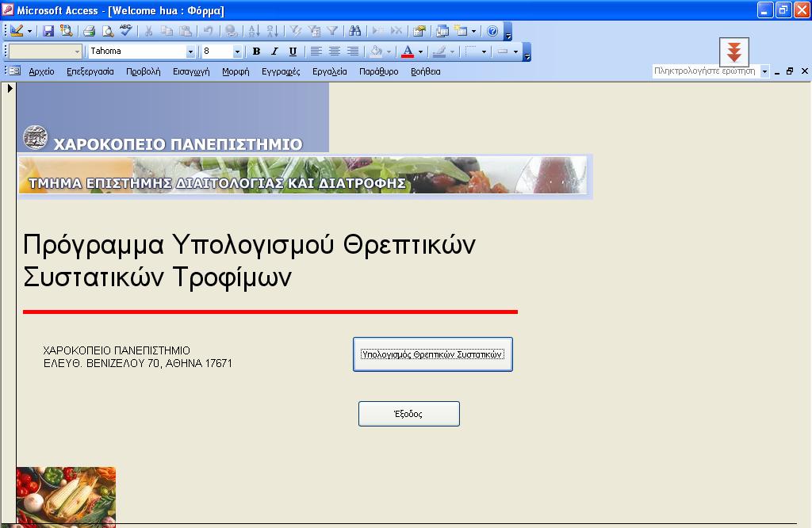Image resolution: width=812 pixels, height=528 pixels.
Task: Focus the 'Πληκτρολογήστε ερώτηση' help box
Action: pyautogui.click(x=706, y=71)
